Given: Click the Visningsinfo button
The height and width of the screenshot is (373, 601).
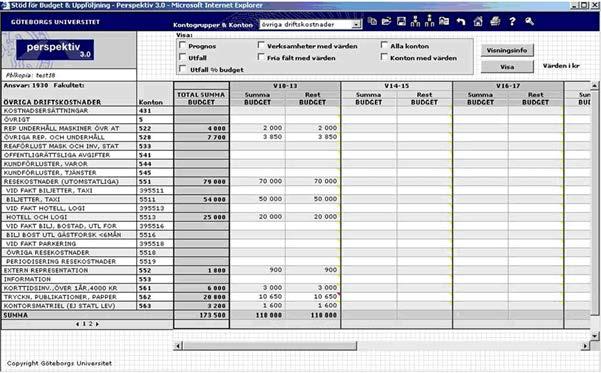Looking at the screenshot, I should pyautogui.click(x=507, y=50).
